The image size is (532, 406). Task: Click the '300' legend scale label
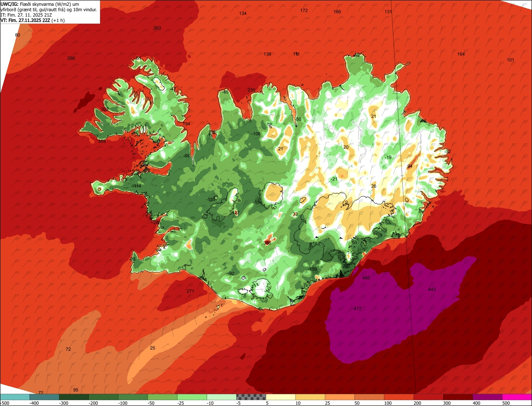447,403
